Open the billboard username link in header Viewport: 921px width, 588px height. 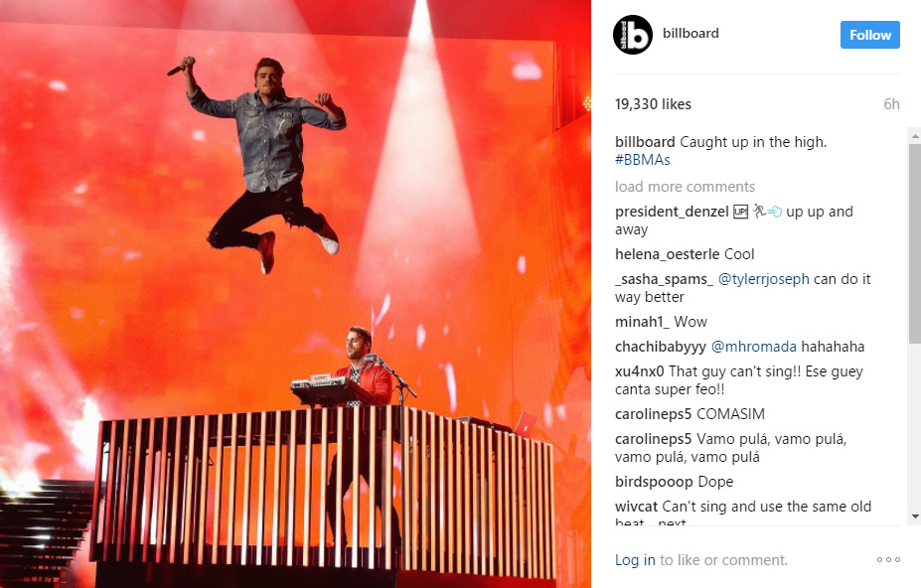point(691,34)
